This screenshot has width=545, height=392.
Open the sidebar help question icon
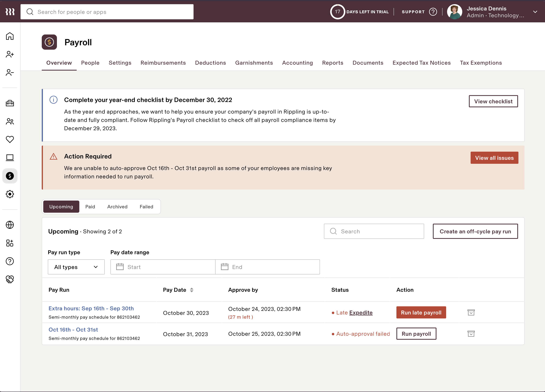10,261
